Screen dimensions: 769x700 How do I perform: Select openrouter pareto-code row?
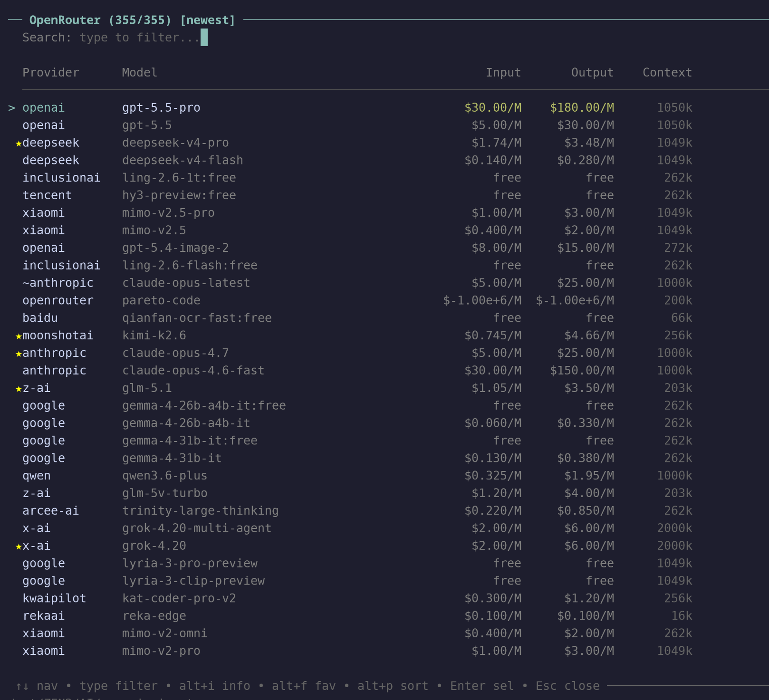[357, 301]
